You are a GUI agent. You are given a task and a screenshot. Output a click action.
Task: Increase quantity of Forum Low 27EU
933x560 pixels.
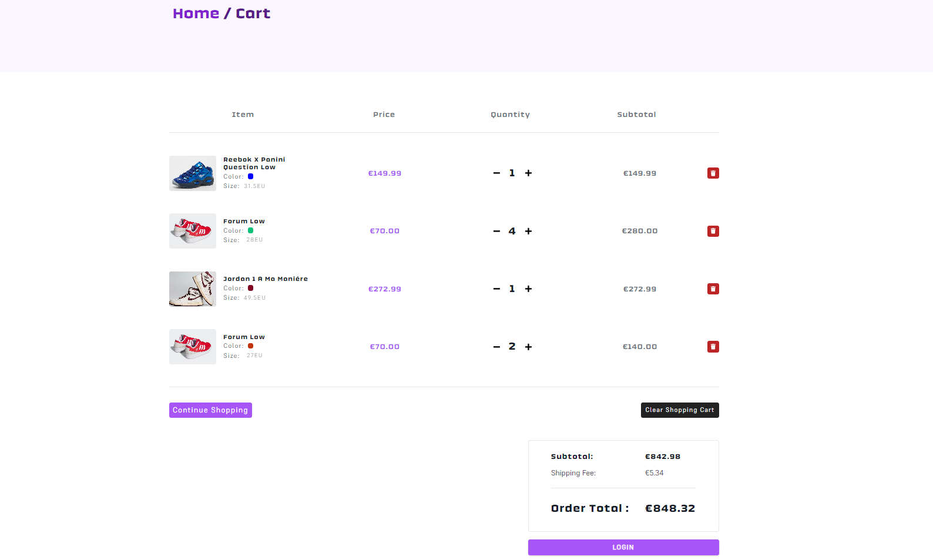(528, 347)
